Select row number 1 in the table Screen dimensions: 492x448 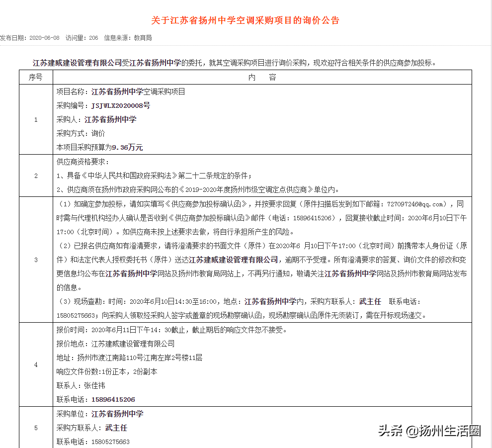35,119
